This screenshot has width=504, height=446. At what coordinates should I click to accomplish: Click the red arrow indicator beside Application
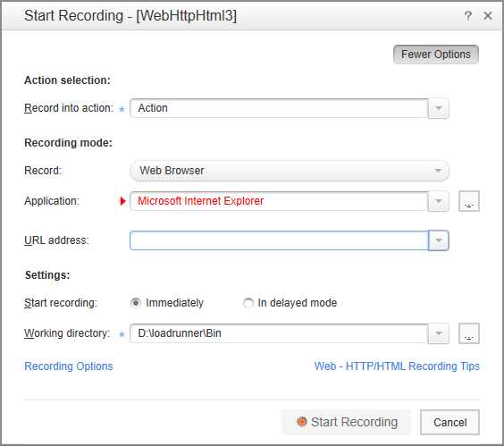[122, 201]
